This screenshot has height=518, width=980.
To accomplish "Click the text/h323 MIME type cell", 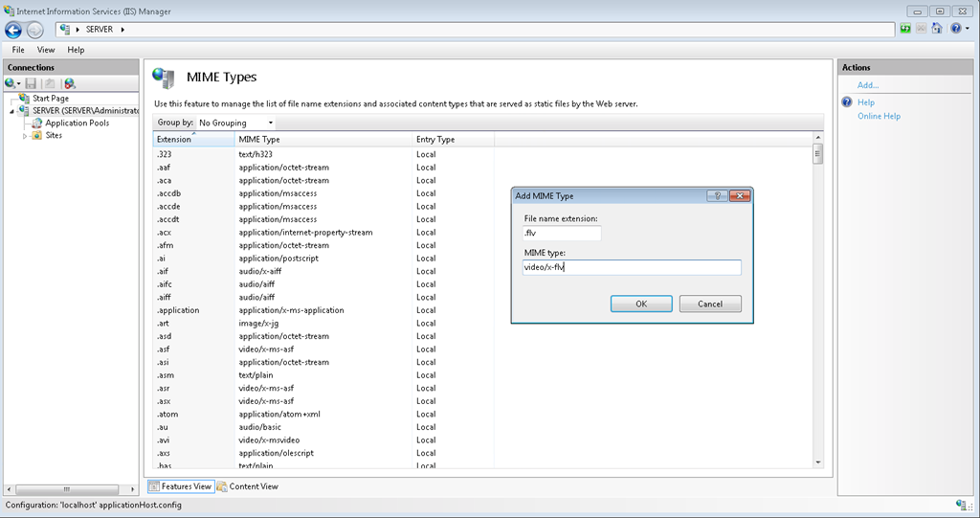I will tap(256, 154).
